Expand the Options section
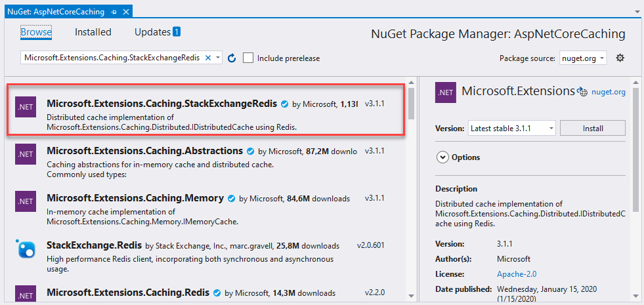This screenshot has width=644, height=305. coord(442,157)
